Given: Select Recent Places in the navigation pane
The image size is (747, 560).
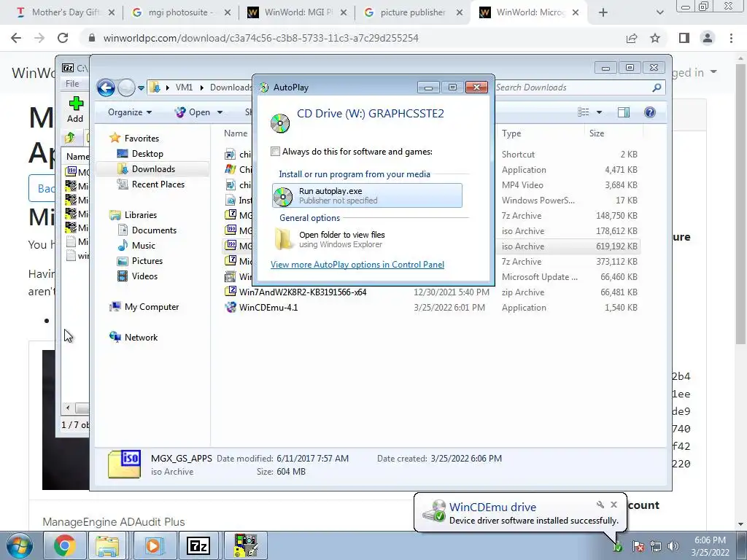Looking at the screenshot, I should pyautogui.click(x=158, y=184).
